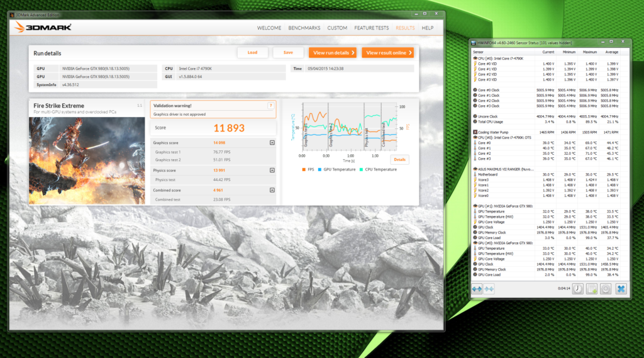
Task: Click the voltage bolt icon beside Core #0 VID
Action: (475, 64)
